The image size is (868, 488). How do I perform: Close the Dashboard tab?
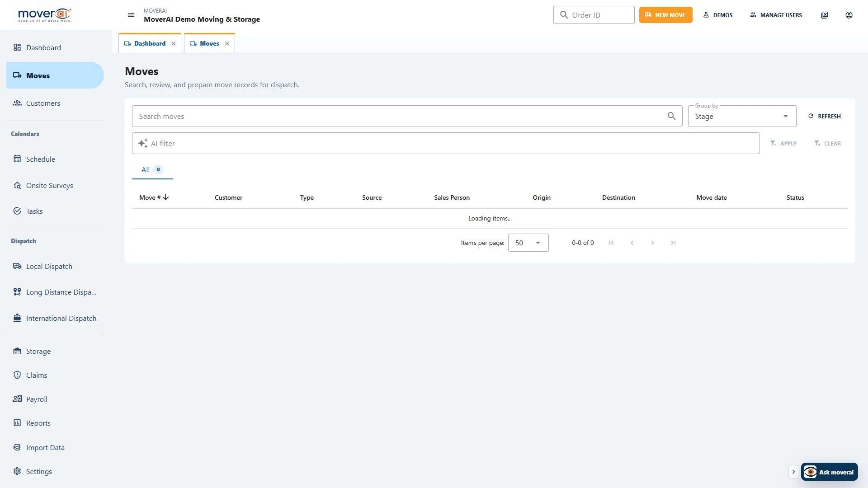[x=174, y=43]
